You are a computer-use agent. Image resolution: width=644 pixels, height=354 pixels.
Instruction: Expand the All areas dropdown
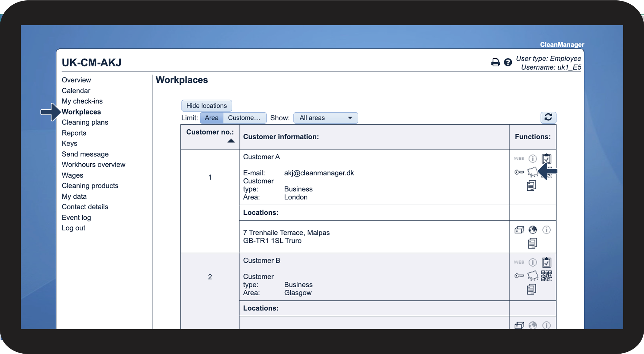[x=325, y=118]
